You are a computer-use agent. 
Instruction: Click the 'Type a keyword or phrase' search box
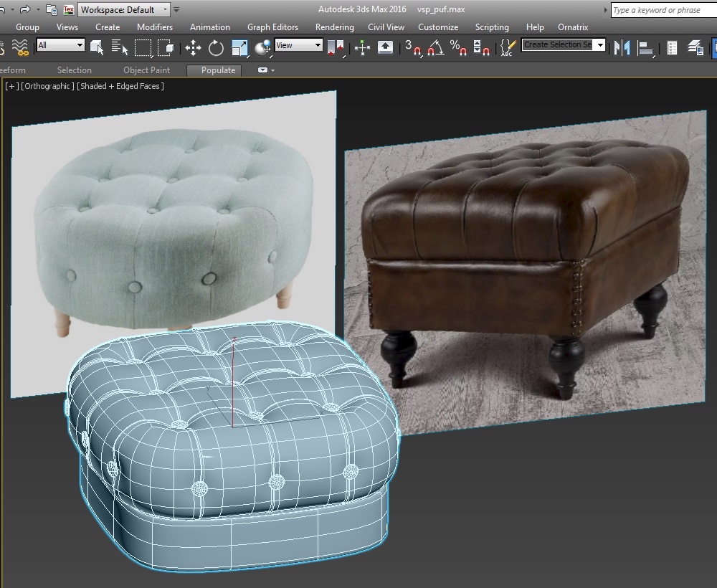663,10
